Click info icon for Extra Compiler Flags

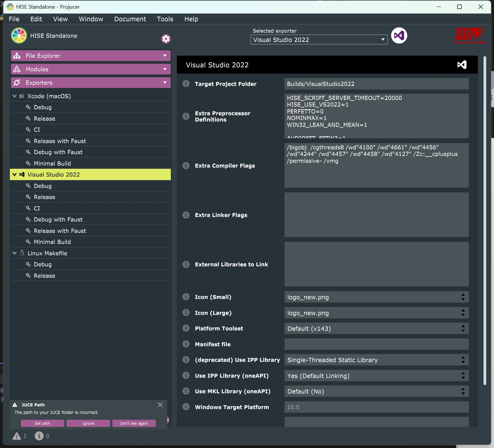(186, 165)
